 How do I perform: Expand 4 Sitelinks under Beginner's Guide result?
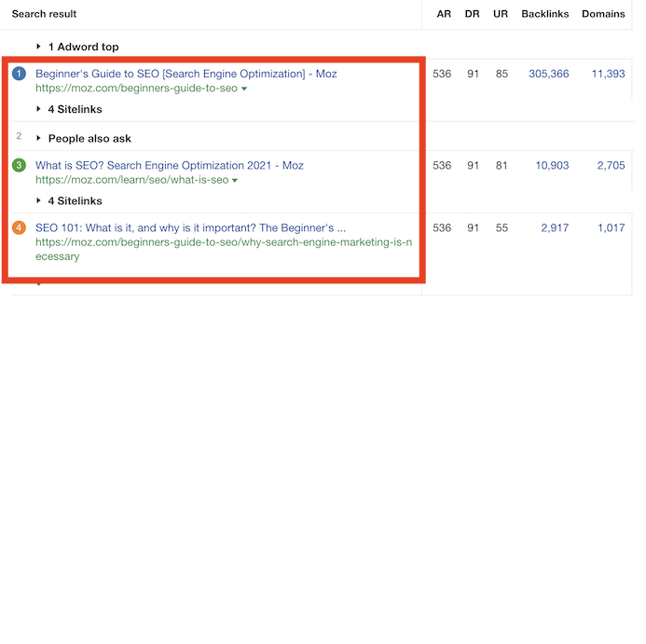point(69,109)
